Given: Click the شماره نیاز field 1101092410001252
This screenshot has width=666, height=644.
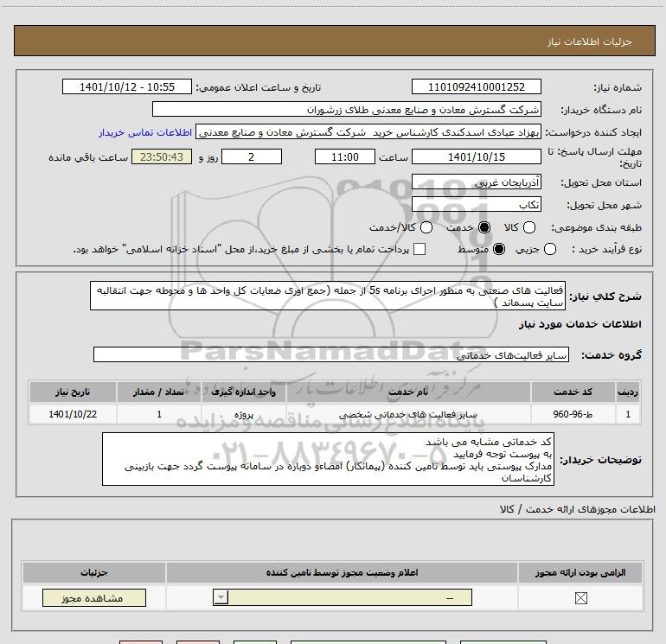Looking at the screenshot, I should [x=476, y=86].
